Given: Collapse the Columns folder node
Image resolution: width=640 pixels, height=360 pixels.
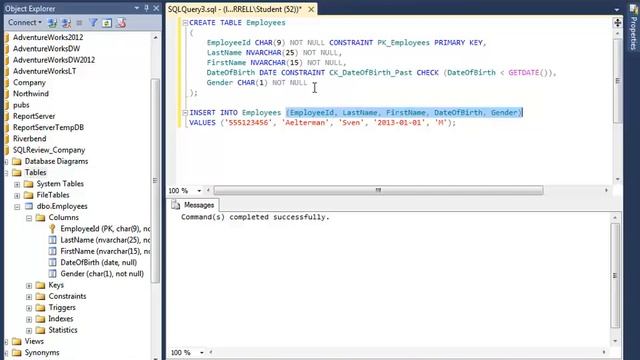Looking at the screenshot, I should (x=29, y=218).
